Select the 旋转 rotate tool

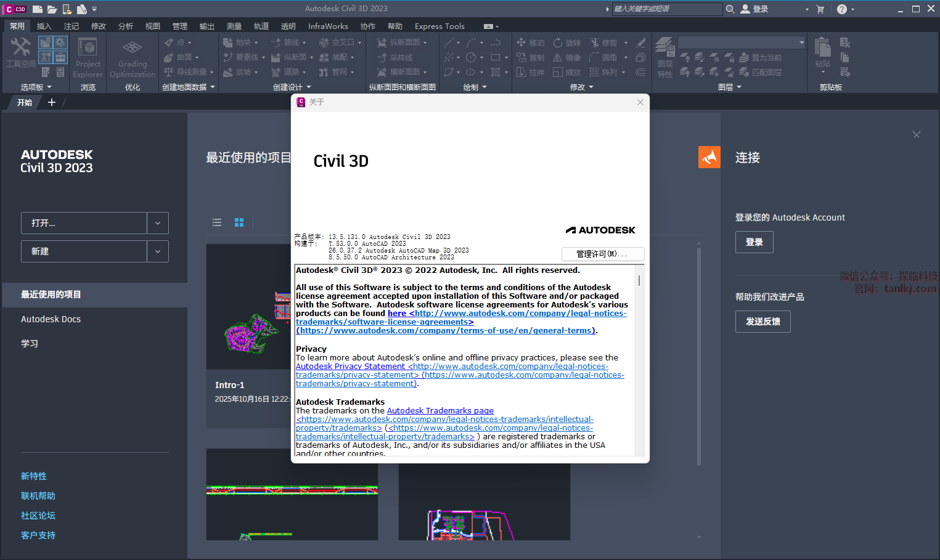(567, 43)
